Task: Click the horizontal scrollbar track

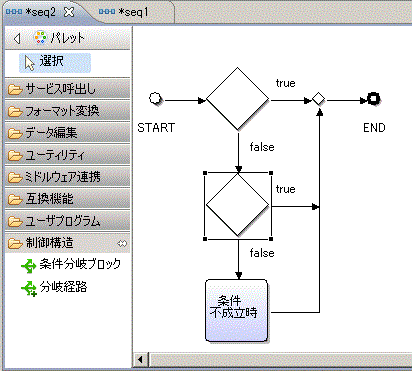Action: click(280, 360)
